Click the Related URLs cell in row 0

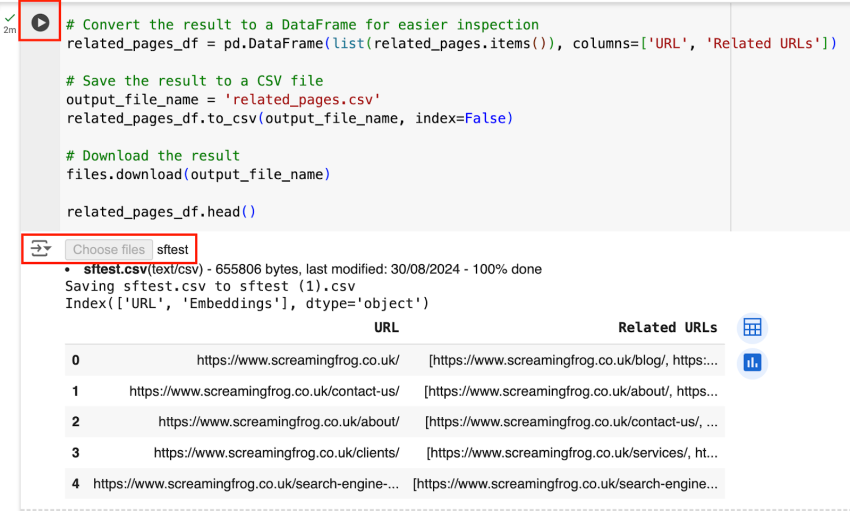(572, 360)
